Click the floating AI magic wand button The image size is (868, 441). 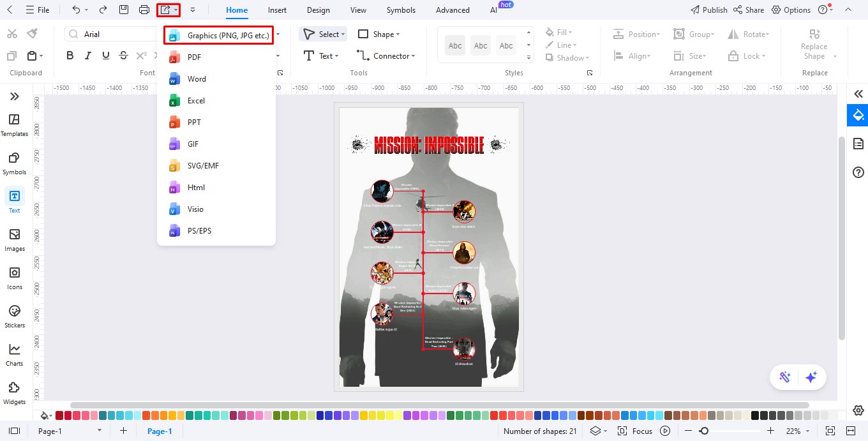click(x=785, y=377)
